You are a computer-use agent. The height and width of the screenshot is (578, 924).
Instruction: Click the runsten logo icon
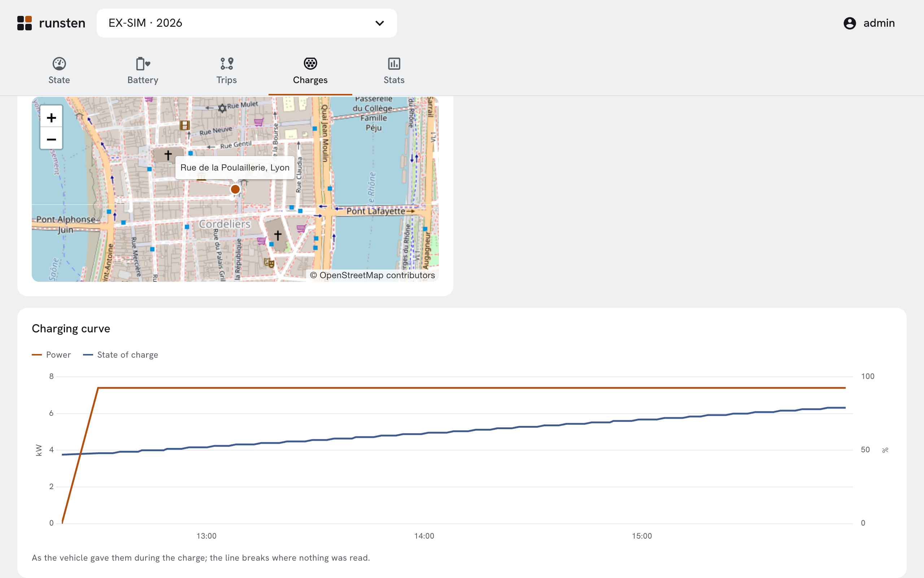[x=25, y=23]
